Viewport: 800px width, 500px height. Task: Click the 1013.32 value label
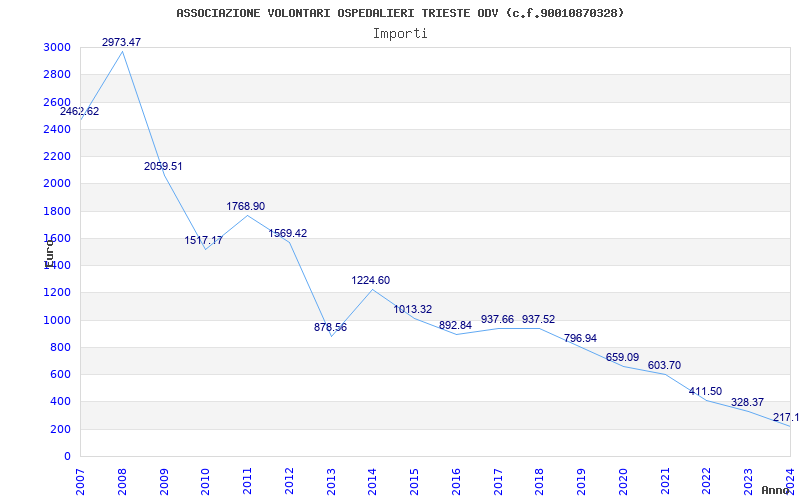pyautogui.click(x=412, y=309)
